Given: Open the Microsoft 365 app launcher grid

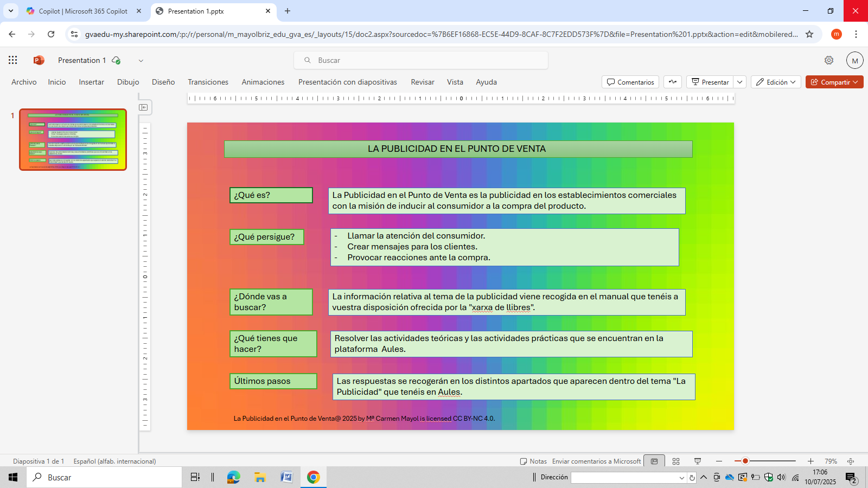Looking at the screenshot, I should pyautogui.click(x=13, y=60).
